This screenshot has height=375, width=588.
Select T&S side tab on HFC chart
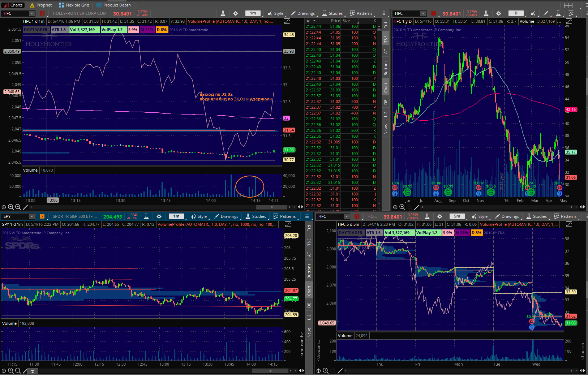coord(386,39)
